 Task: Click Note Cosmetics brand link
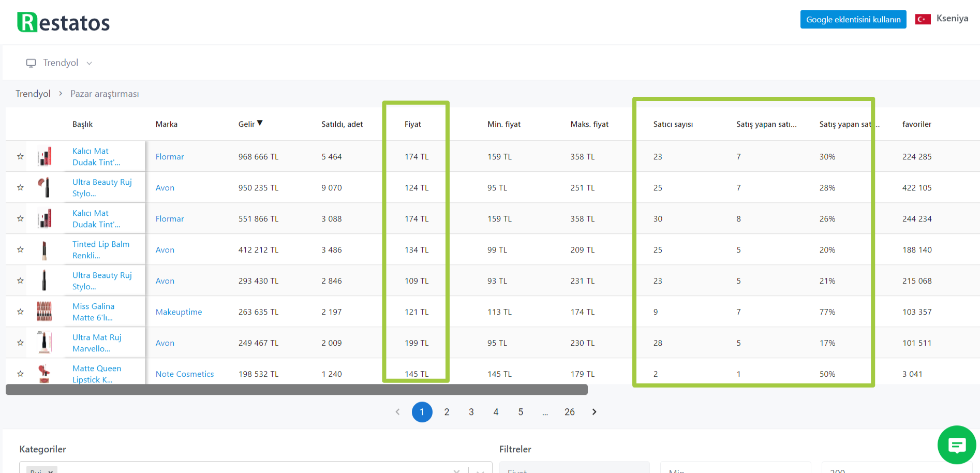[185, 374]
